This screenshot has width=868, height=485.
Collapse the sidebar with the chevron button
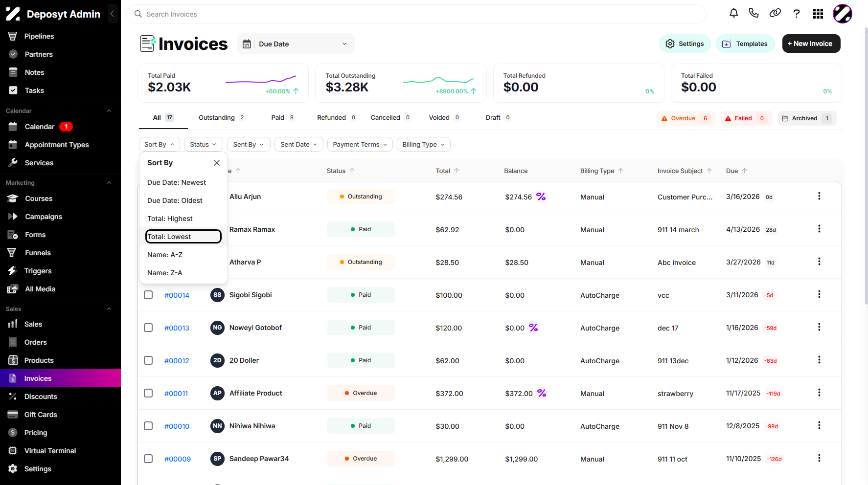point(112,14)
